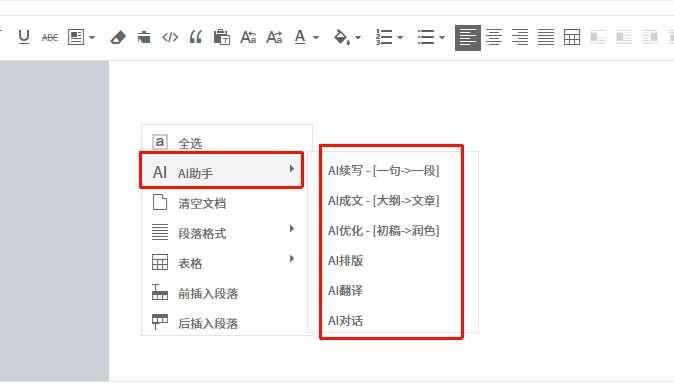
Task: Insert a code block with </> icon
Action: pos(170,37)
